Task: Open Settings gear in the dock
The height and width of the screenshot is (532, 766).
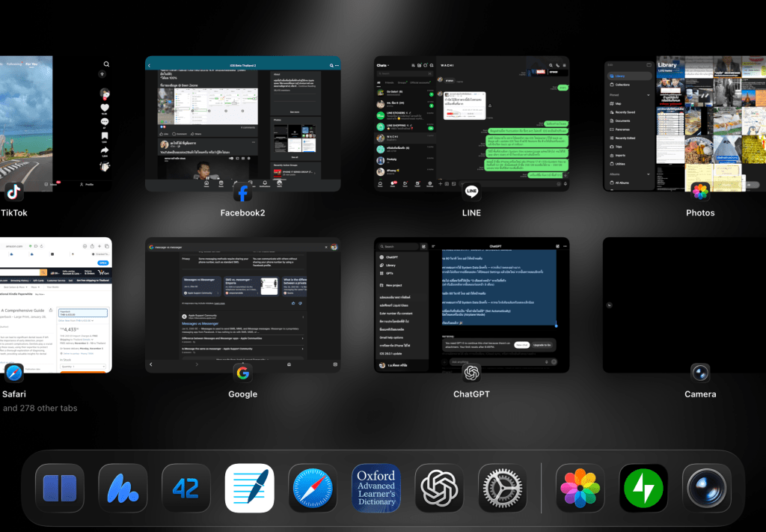Action: pos(503,488)
